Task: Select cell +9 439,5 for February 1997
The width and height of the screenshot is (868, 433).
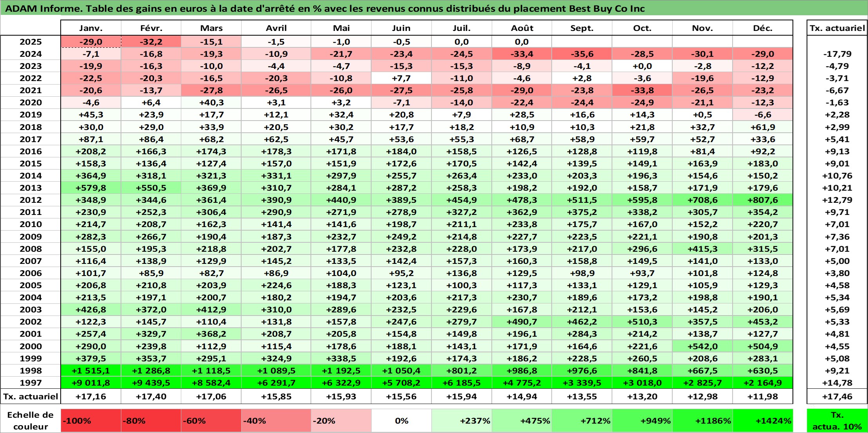Action: (x=151, y=382)
